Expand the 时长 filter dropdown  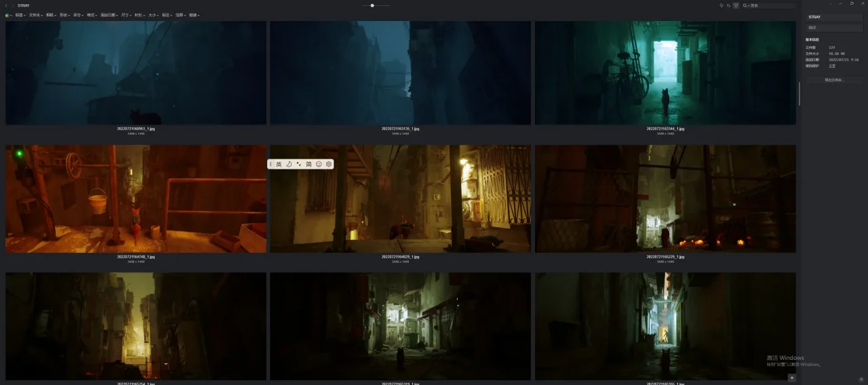[x=140, y=15]
